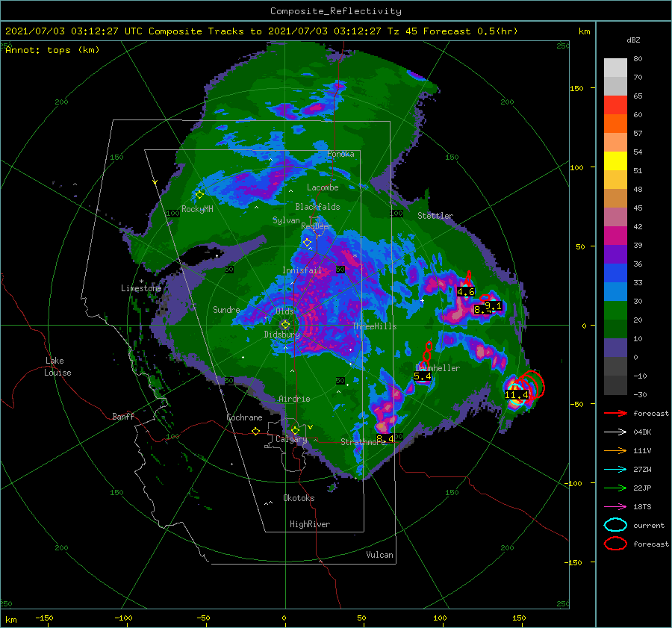Viewport: 672px width, 628px height.
Task: Click the Ponoka town label
Action: [x=340, y=154]
